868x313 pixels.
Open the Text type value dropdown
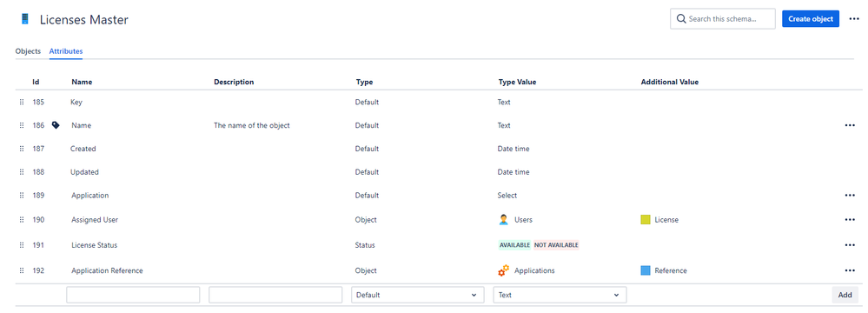click(x=560, y=295)
